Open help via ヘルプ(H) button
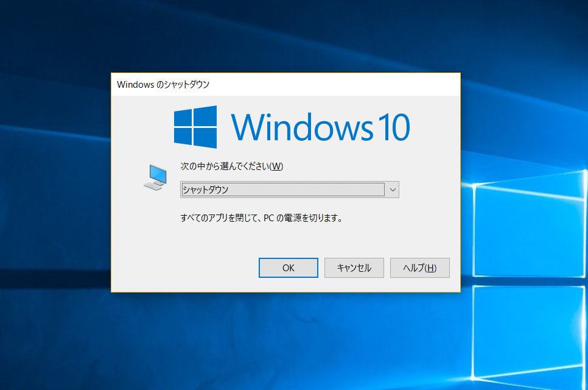The image size is (588, 390). [419, 268]
